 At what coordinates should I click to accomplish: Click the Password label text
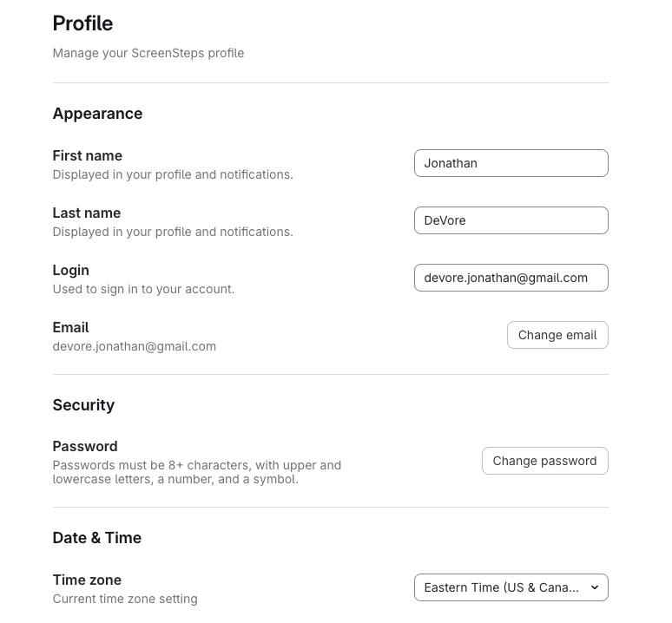point(85,446)
